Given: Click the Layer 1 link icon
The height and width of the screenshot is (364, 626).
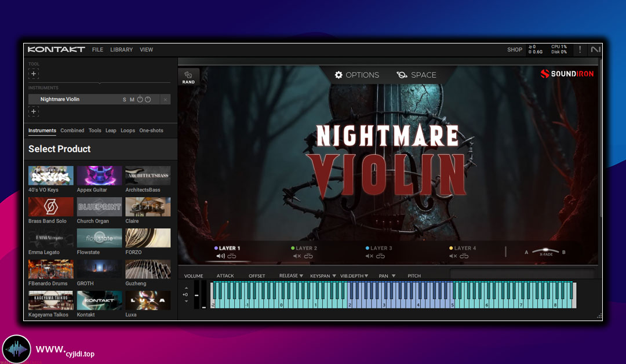Looking at the screenshot, I should tap(231, 256).
